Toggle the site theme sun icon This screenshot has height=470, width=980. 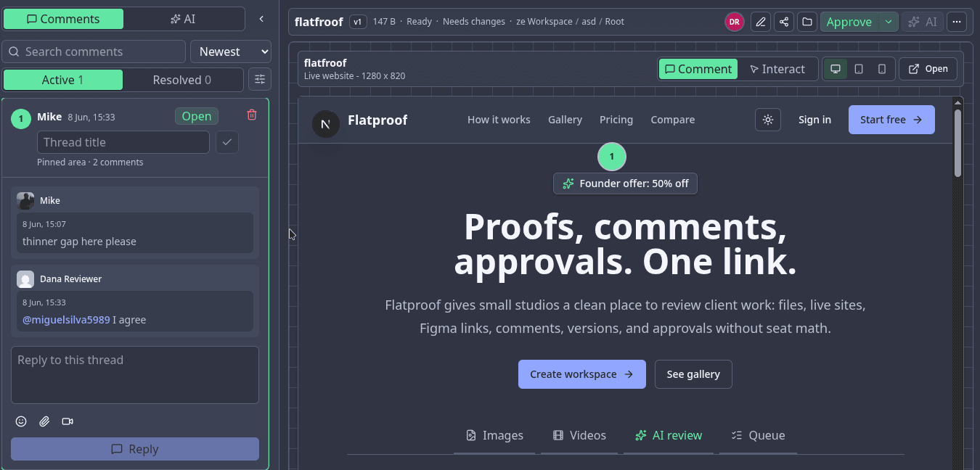768,120
